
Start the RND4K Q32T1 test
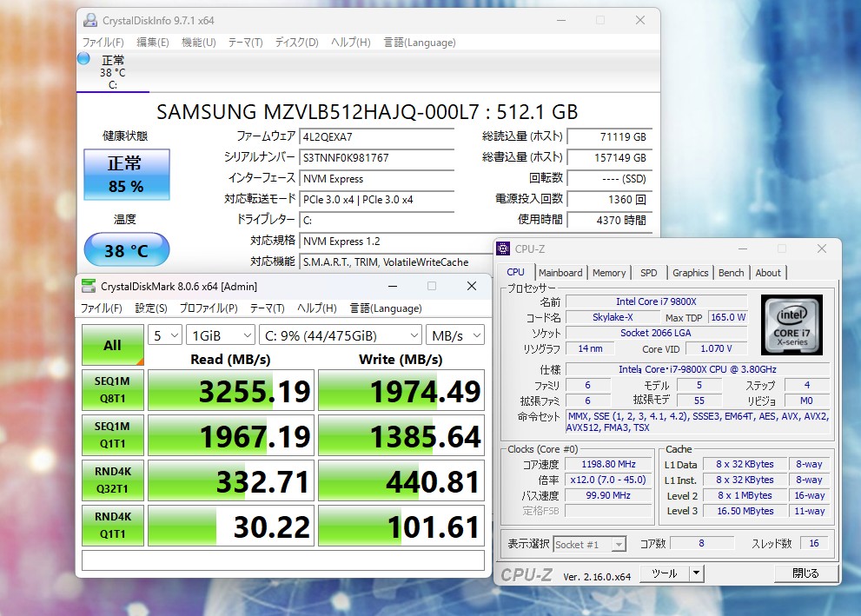pyautogui.click(x=113, y=480)
